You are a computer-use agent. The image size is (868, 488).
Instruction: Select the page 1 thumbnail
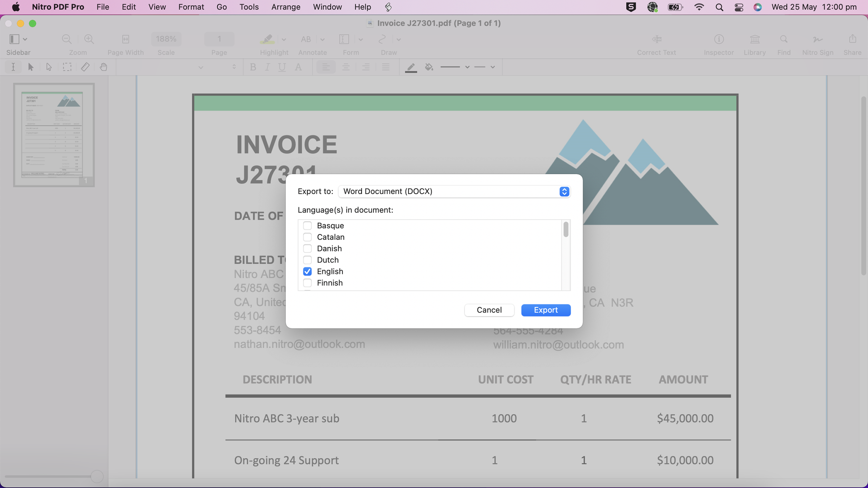(x=54, y=135)
